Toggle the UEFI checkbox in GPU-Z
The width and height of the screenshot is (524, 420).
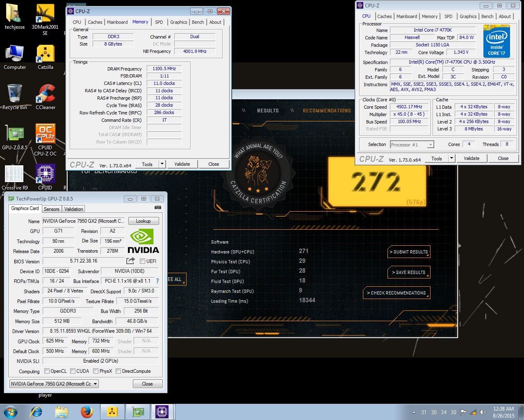[142, 261]
